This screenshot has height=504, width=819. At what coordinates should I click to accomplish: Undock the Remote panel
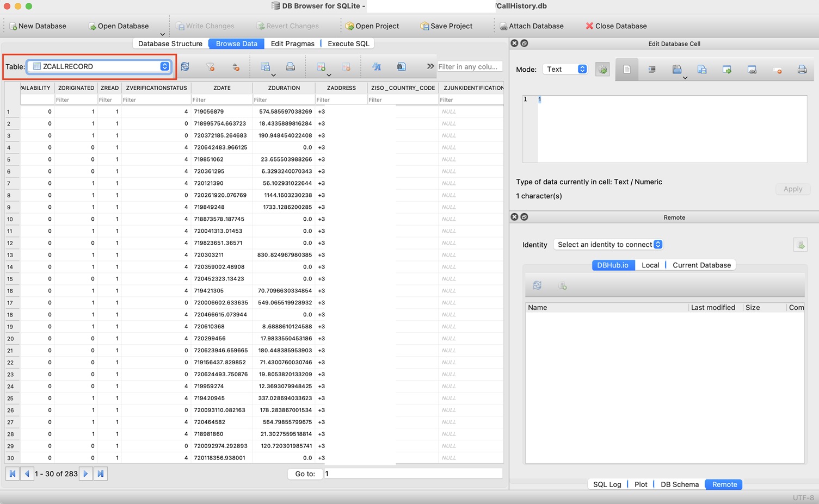coord(524,217)
